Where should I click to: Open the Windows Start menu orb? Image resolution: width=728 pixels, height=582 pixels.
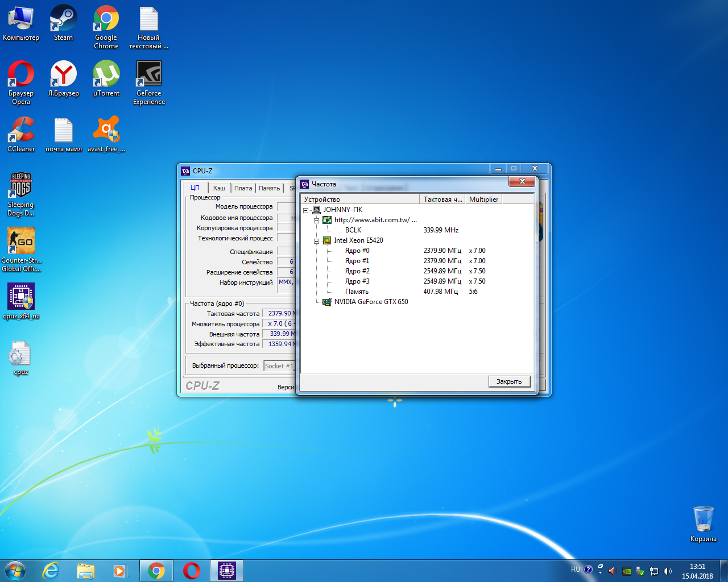15,571
